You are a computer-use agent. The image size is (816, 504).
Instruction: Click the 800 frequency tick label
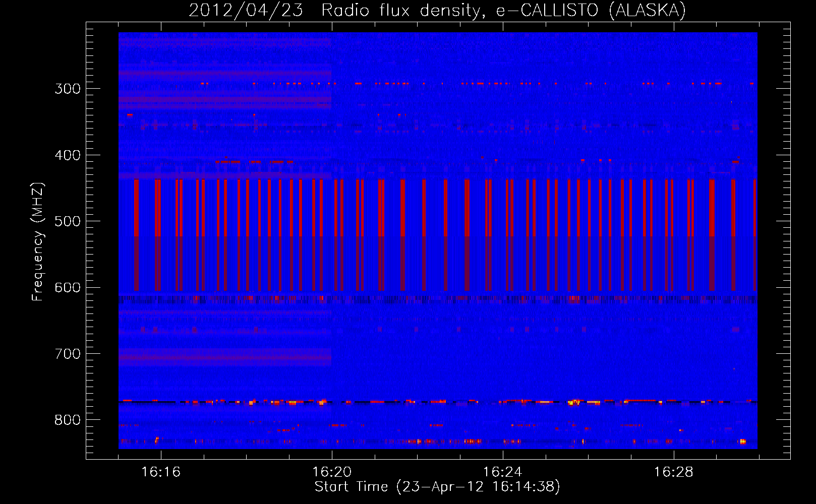(68, 420)
